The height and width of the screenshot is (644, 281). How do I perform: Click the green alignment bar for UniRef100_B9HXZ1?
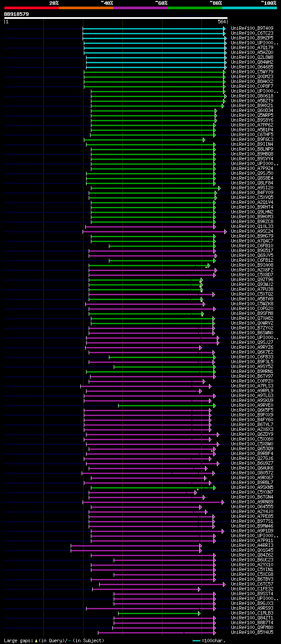click(158, 106)
